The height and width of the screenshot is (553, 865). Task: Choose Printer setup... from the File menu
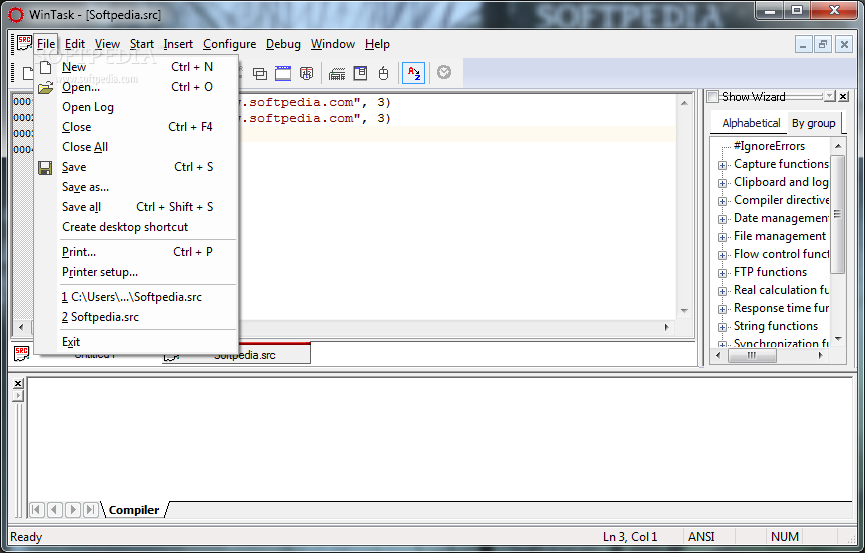[136, 272]
